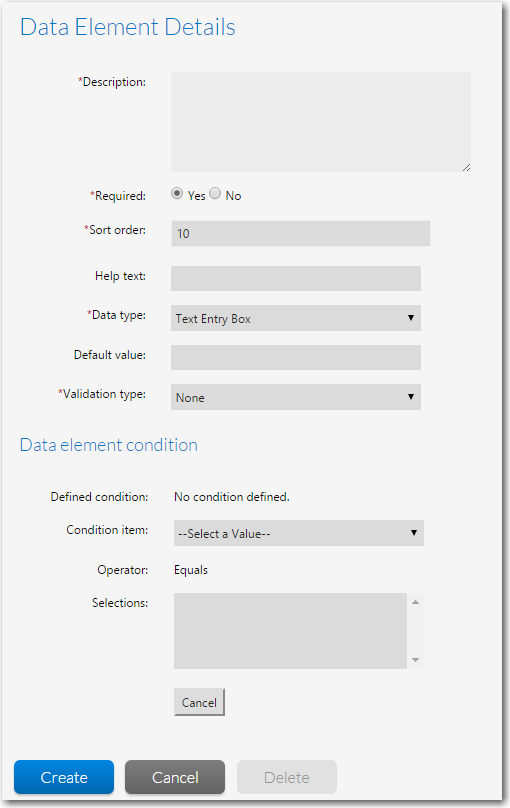Select the No radio button for Required
The width and height of the screenshot is (510, 808).
tap(215, 194)
